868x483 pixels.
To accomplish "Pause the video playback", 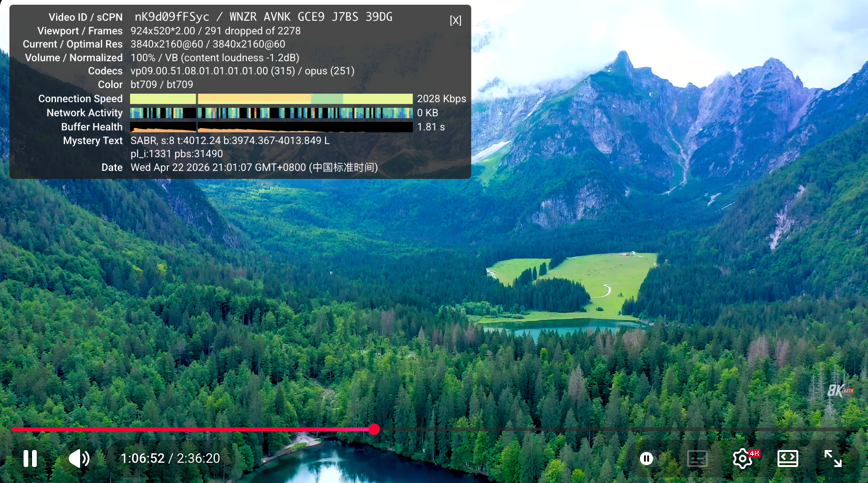I will 30,458.
